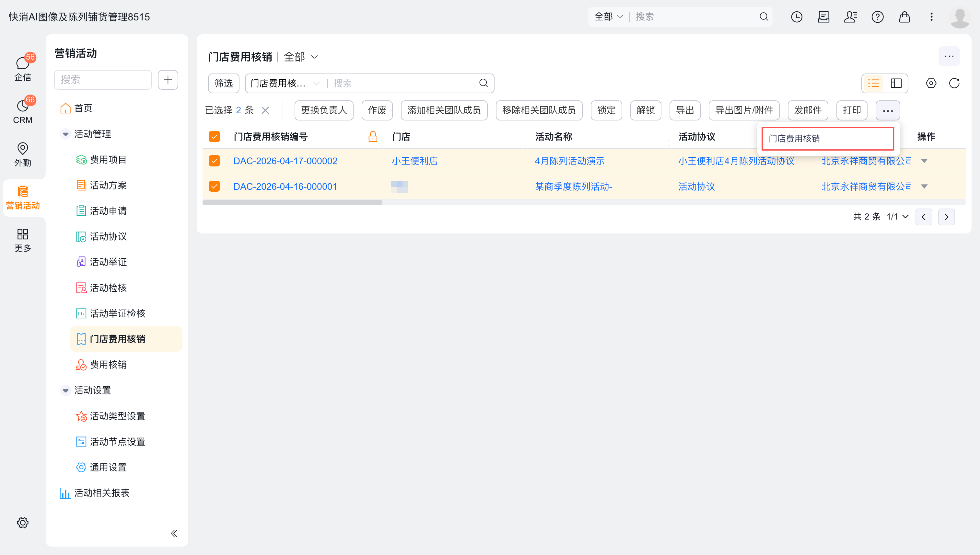Switch to split panel view icon
Image resolution: width=980 pixels, height=555 pixels.
[x=896, y=83]
